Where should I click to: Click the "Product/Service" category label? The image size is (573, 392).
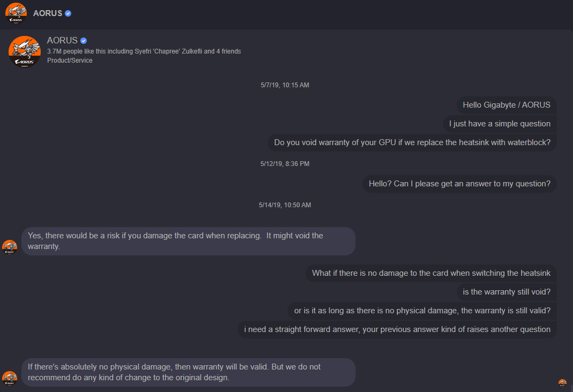[70, 61]
